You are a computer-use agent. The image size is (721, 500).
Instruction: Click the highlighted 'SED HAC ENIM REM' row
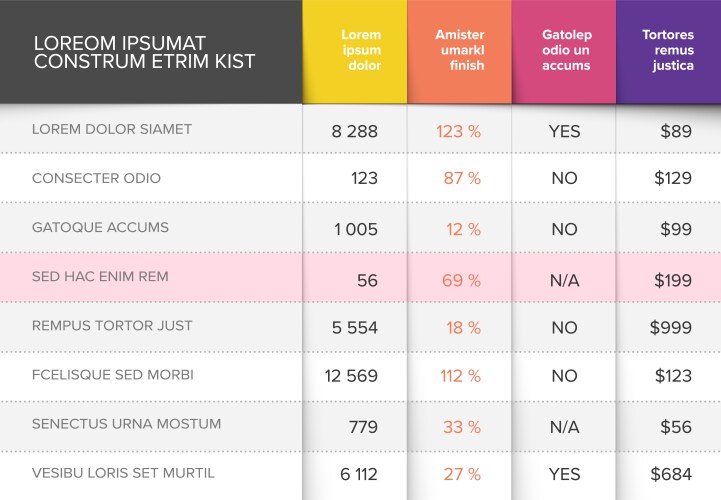pos(99,277)
